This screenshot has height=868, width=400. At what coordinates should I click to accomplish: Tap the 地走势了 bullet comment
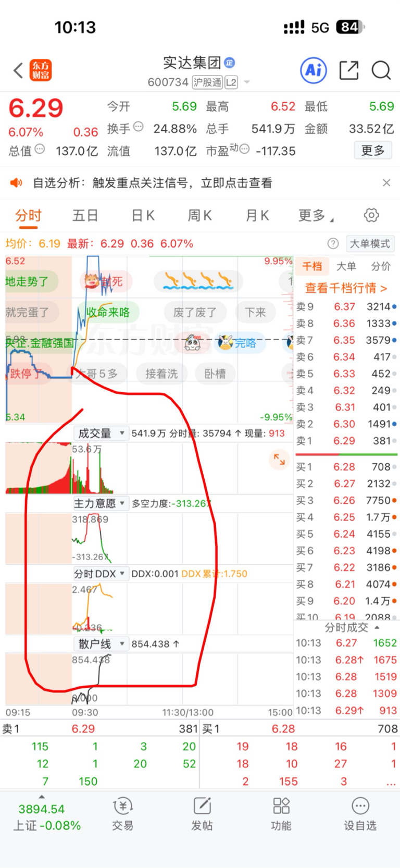click(x=29, y=281)
